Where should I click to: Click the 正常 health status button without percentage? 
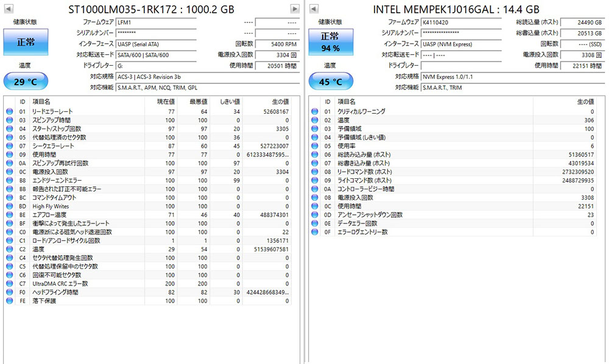click(x=25, y=43)
